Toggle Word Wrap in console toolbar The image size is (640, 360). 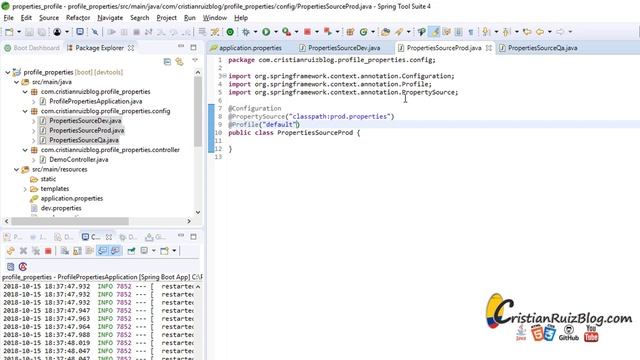(89, 251)
